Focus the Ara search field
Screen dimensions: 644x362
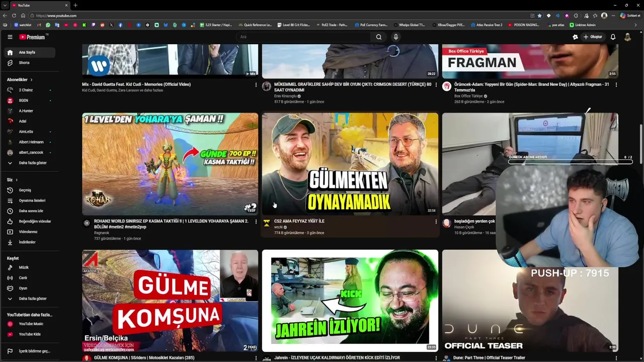tap(304, 37)
